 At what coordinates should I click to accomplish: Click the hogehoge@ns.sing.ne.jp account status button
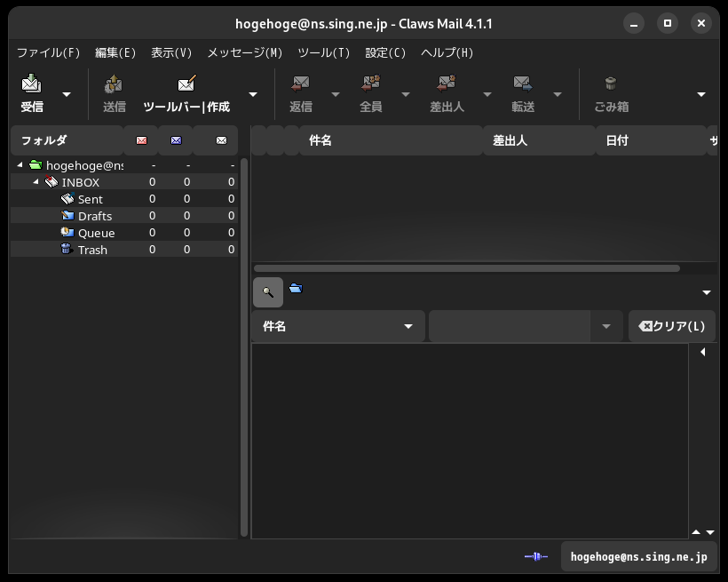638,556
